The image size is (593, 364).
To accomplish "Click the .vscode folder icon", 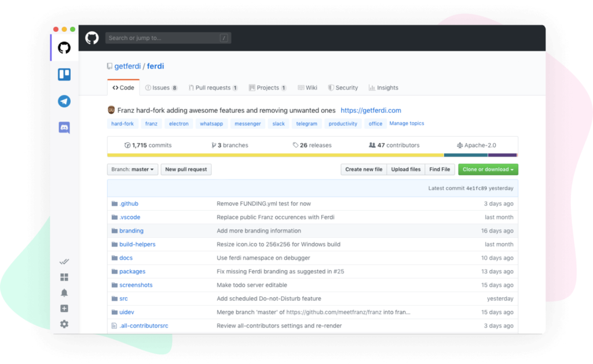I will pyautogui.click(x=114, y=218).
